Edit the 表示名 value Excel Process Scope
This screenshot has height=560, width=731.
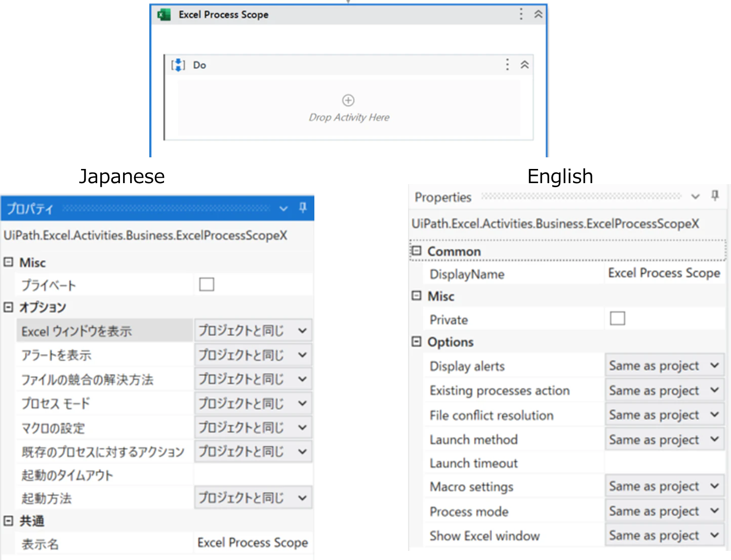(x=253, y=543)
